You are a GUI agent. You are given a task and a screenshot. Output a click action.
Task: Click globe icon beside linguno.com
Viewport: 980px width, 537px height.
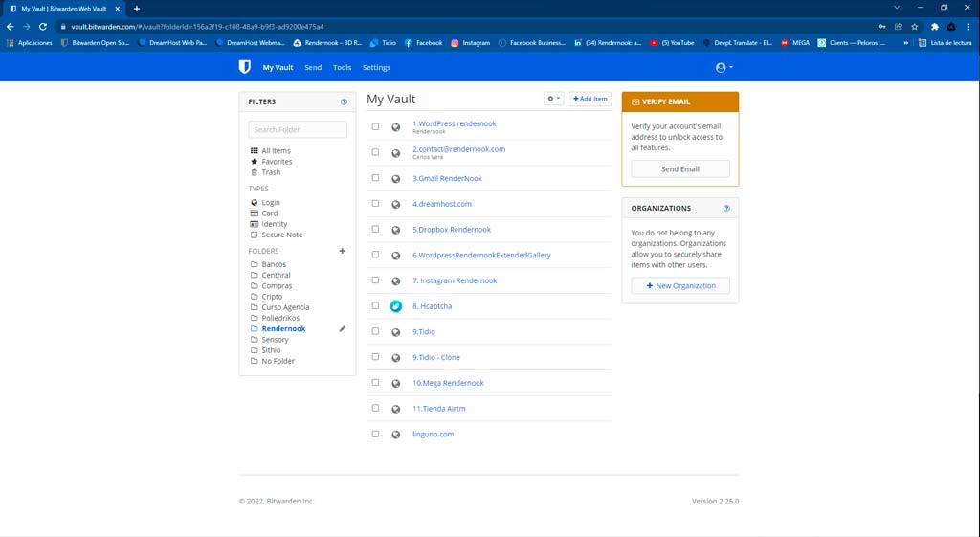(395, 435)
